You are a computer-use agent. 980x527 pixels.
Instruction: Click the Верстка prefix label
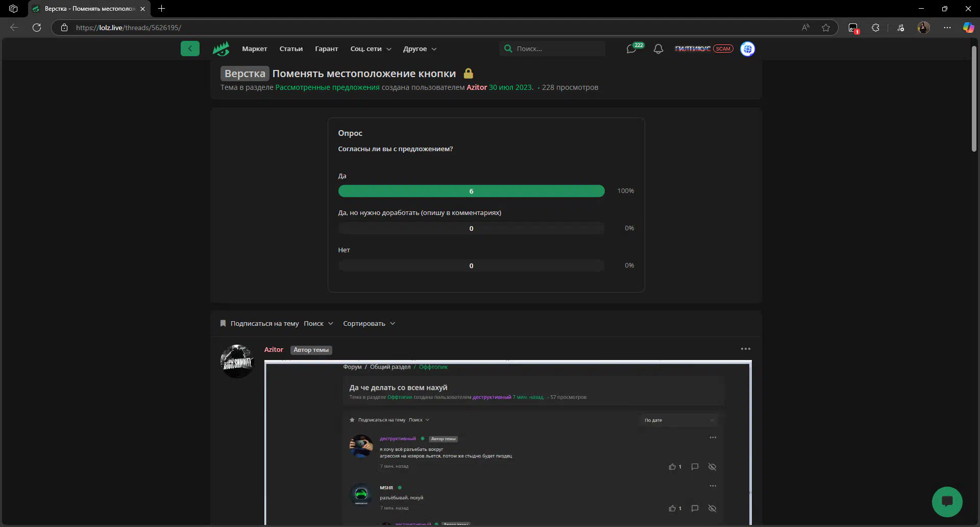point(245,74)
